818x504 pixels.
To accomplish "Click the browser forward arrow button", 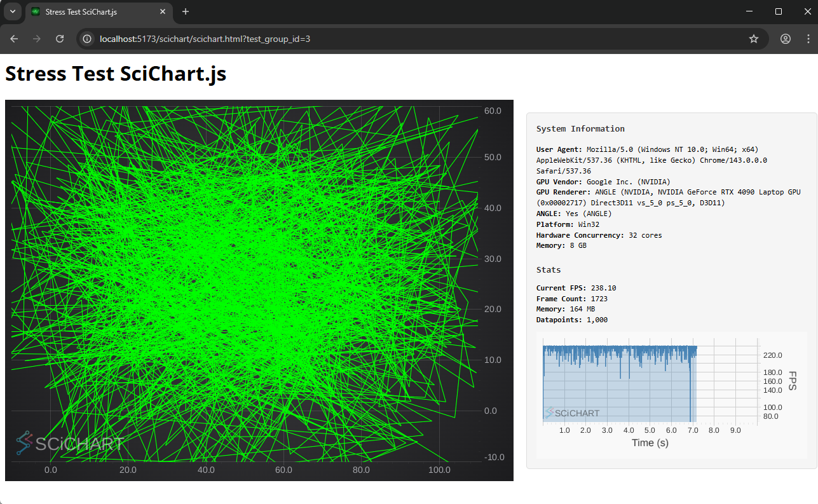I will click(37, 39).
